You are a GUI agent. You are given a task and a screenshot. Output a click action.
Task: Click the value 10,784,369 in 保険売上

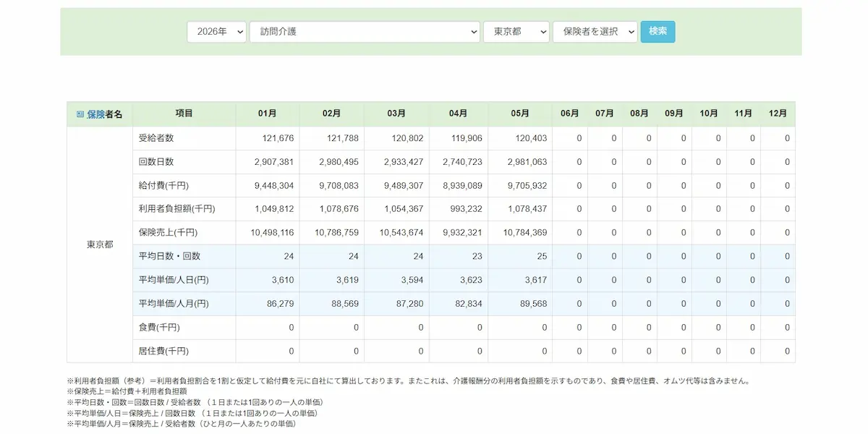[525, 233]
